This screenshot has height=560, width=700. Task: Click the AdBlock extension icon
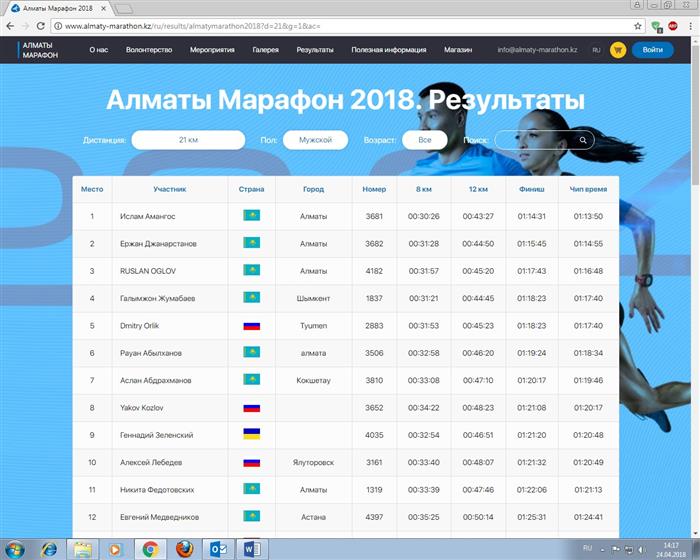pos(672,26)
